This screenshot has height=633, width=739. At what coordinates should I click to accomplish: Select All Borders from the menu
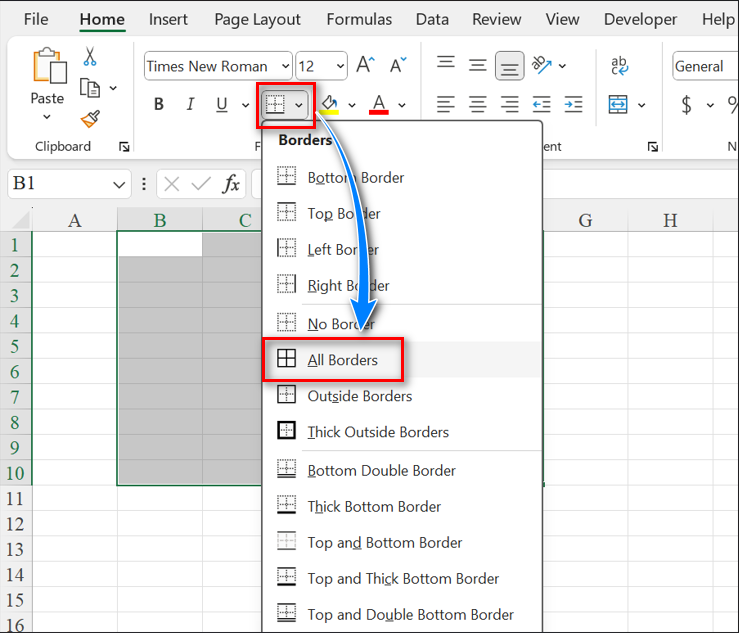click(342, 360)
